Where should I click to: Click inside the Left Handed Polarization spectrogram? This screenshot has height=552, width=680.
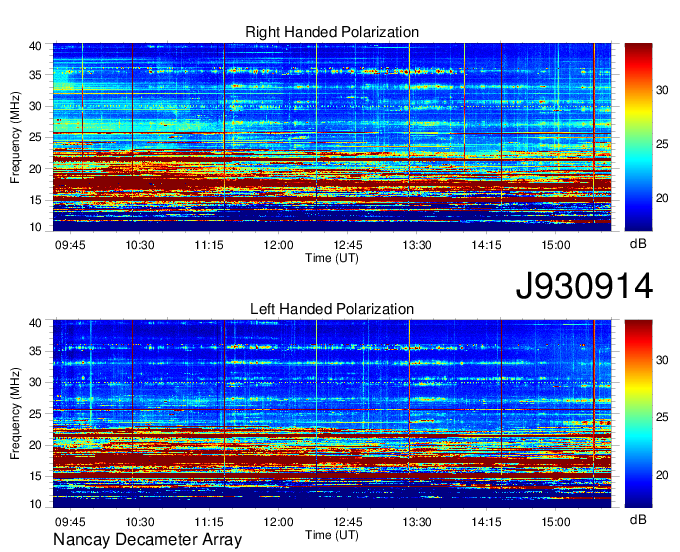332,414
